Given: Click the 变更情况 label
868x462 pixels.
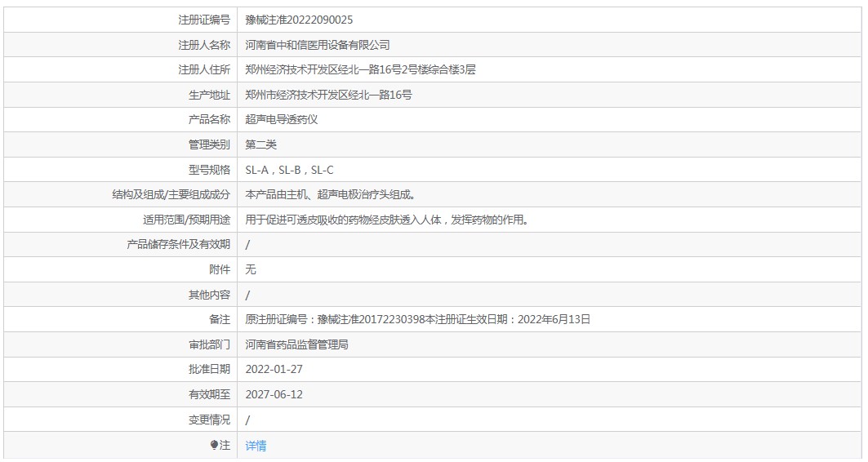Looking at the screenshot, I should (209, 420).
